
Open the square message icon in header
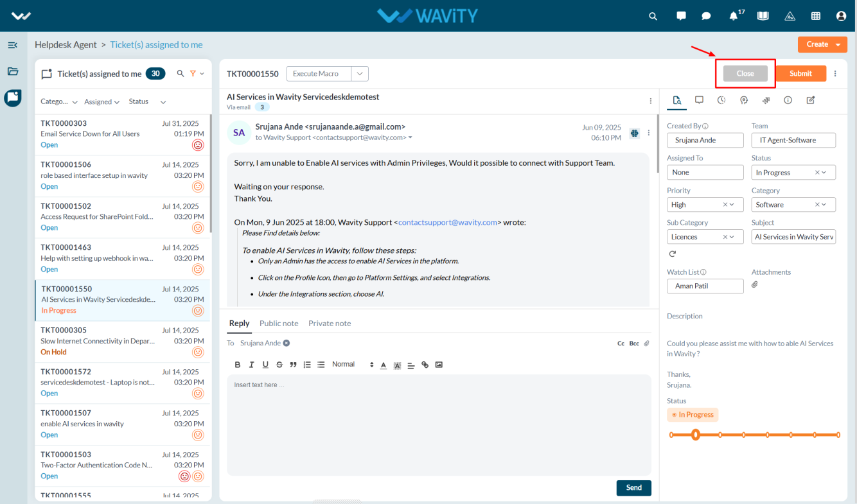681,16
